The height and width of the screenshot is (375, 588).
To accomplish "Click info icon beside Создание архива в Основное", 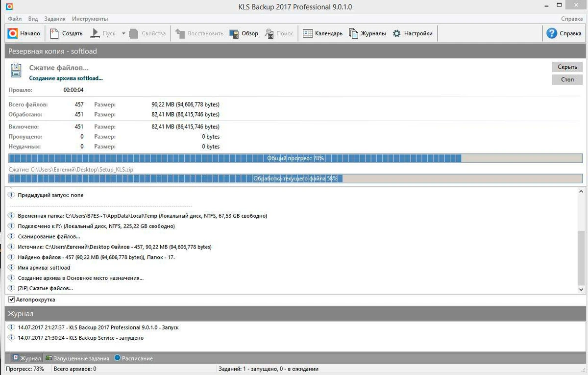I will pos(12,278).
